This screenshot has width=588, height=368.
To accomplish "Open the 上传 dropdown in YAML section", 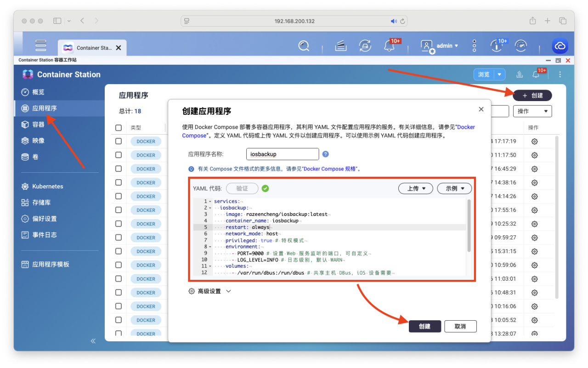I will pyautogui.click(x=416, y=188).
